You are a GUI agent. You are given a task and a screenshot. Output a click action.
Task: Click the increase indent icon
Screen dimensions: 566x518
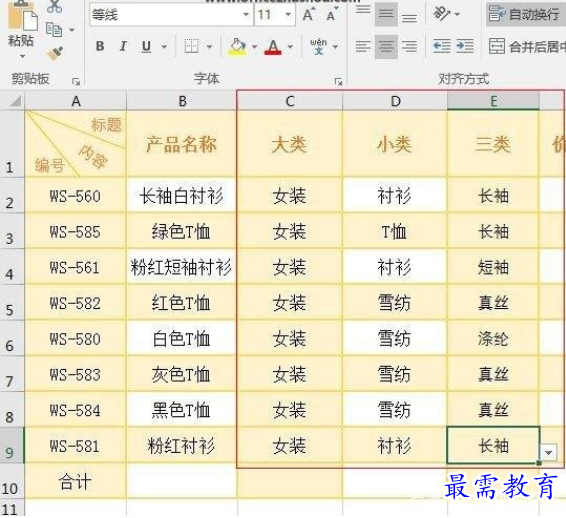click(x=465, y=46)
